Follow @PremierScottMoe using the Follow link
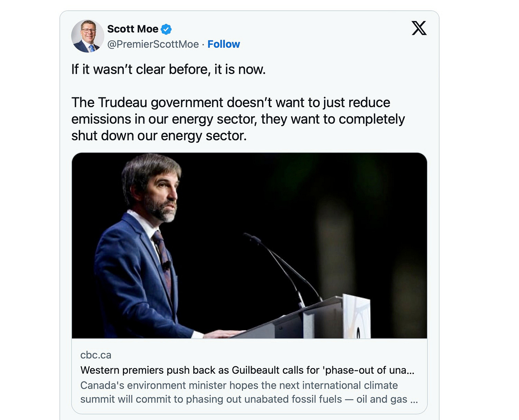519x420 pixels. (223, 44)
